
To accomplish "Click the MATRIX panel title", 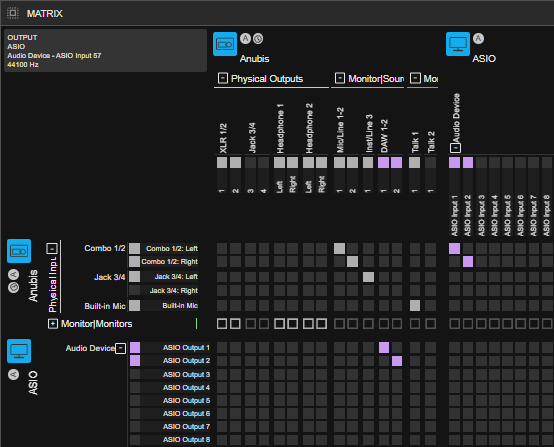I will tap(45, 13).
